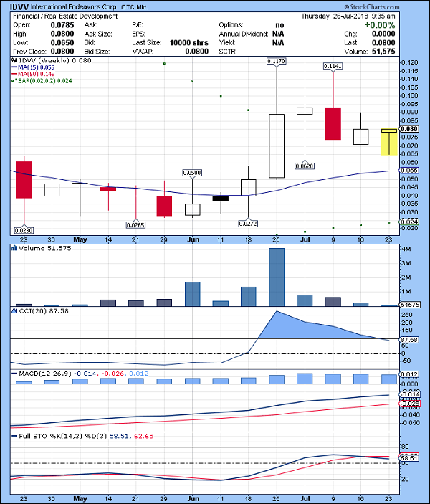Screen dimensions: 430x504
Task: Click the 0.0500 price callout near Jun
Action: click(x=192, y=173)
